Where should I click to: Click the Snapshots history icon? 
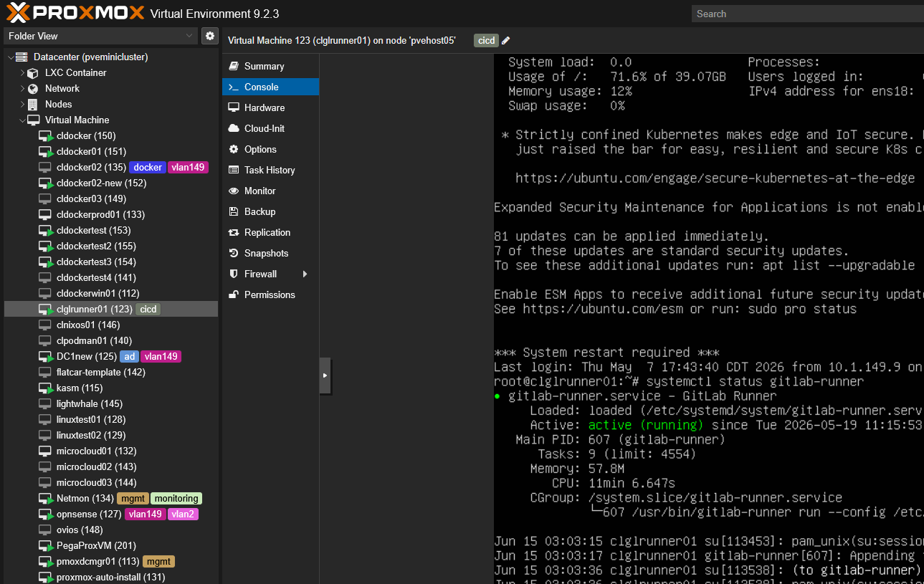[233, 253]
